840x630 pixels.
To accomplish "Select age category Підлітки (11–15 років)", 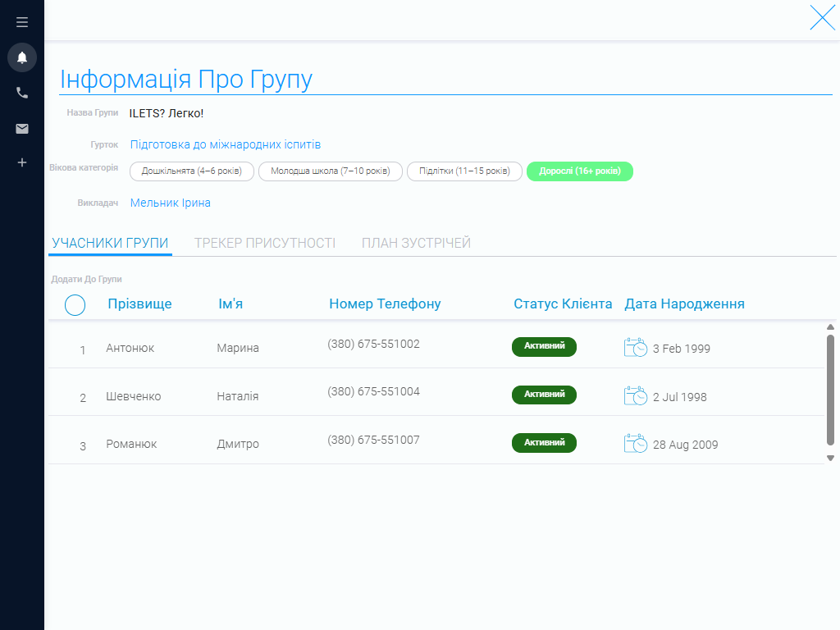I will point(464,171).
